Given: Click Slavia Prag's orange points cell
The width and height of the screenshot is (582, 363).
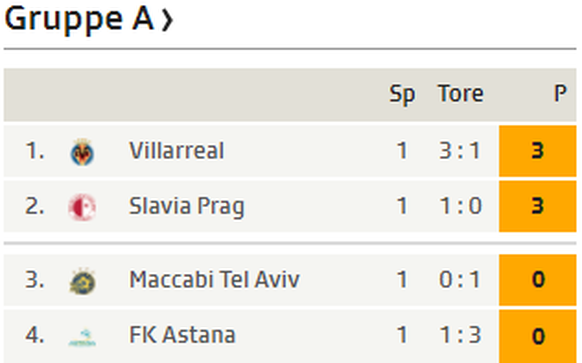Looking at the screenshot, I should click(x=537, y=206).
